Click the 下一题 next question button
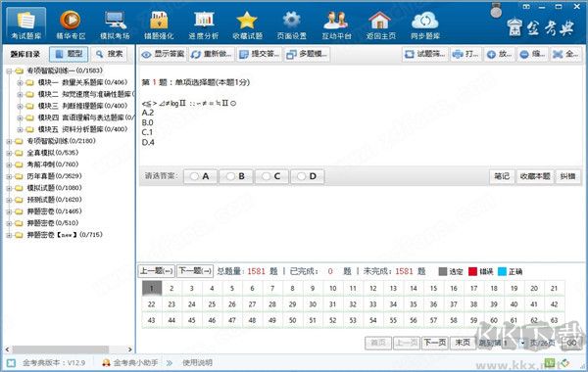 pos(195,271)
